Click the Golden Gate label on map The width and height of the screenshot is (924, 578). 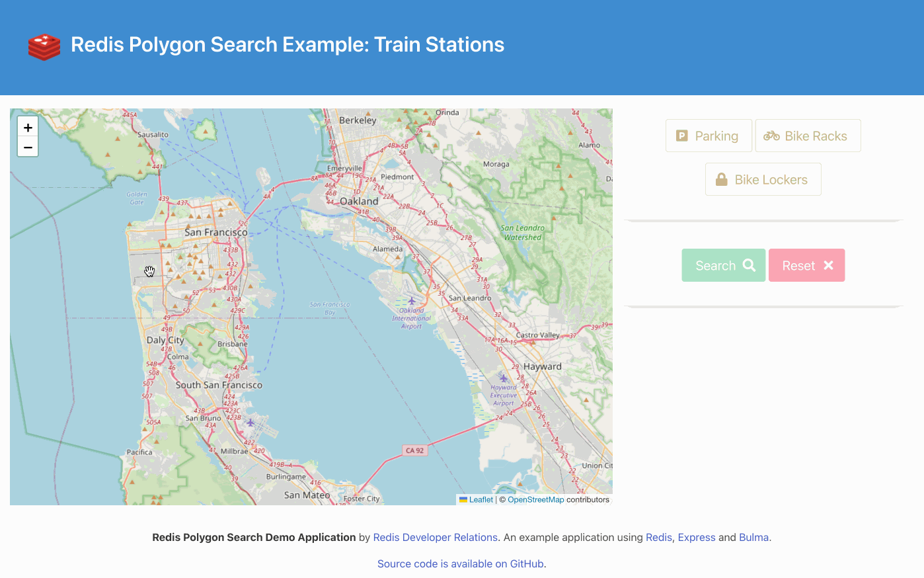(x=137, y=198)
